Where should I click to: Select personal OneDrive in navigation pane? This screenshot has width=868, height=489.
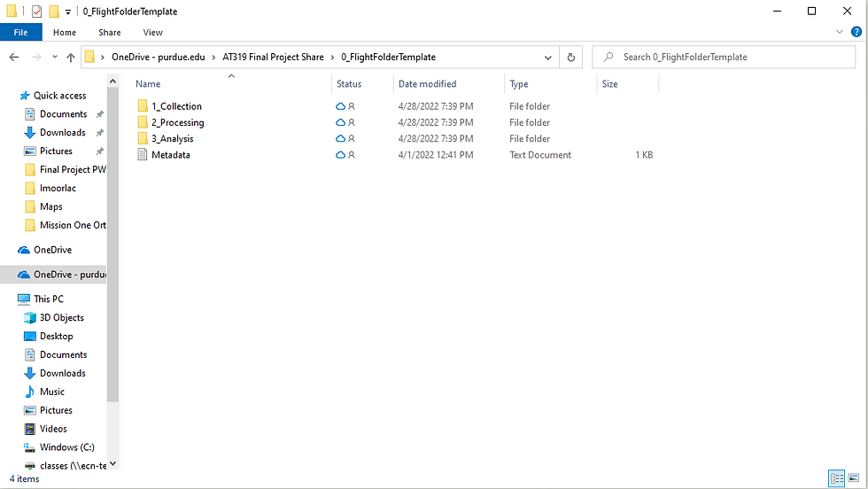52,250
